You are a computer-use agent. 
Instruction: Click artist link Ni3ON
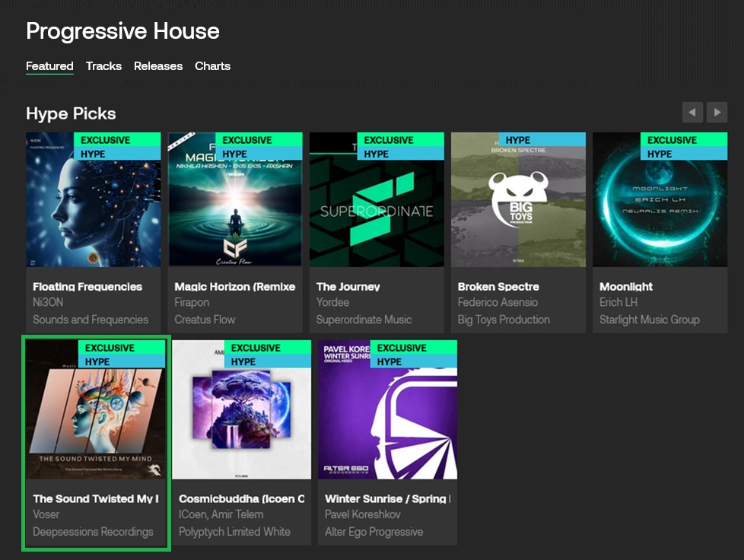point(48,302)
